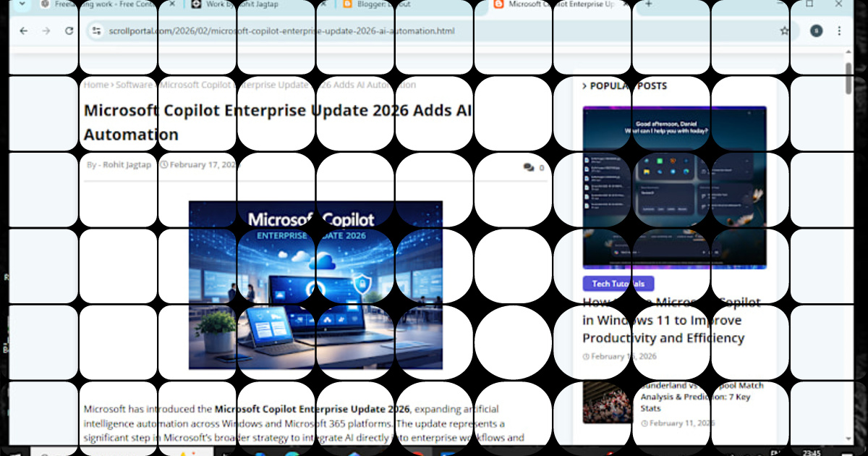868x456 pixels.
Task: Click the scrollbar down arrow
Action: 848,439
